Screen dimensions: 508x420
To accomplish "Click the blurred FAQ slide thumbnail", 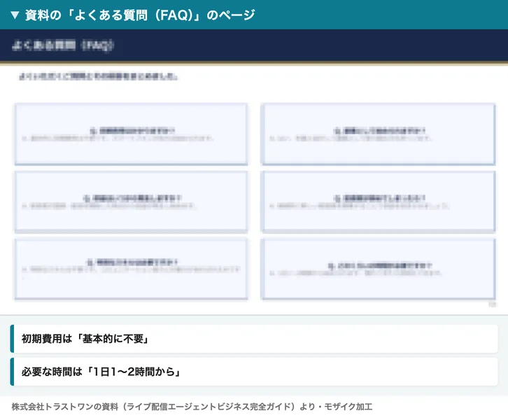I will coord(254,171).
